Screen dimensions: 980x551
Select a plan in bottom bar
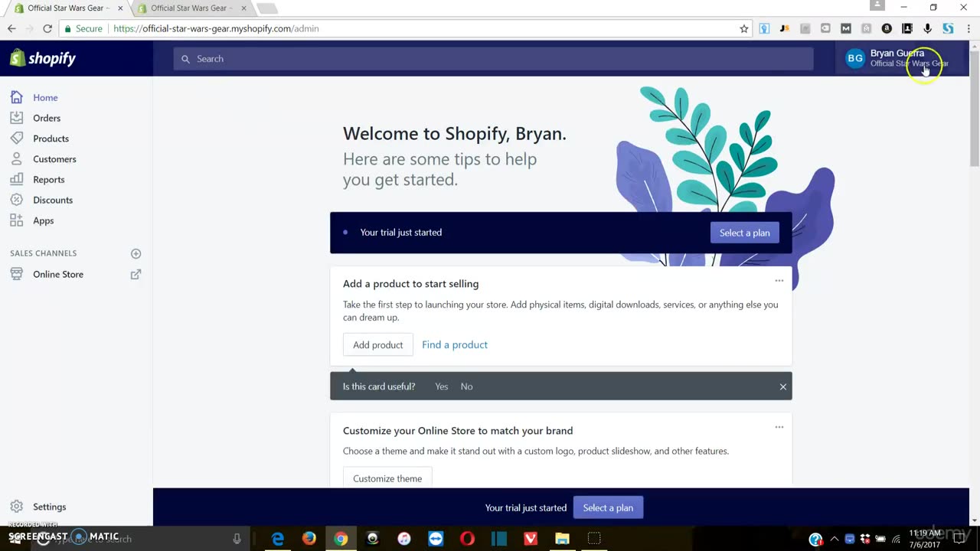click(x=608, y=507)
